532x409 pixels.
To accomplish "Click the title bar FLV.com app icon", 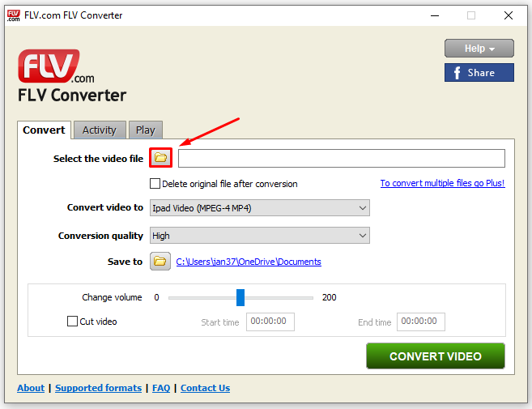I will [14, 15].
